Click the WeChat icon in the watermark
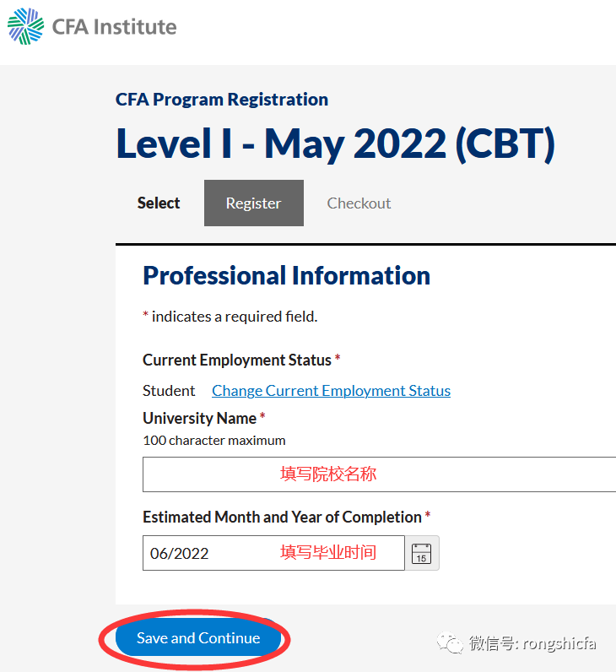Viewport: 616px width, 672px height. pos(450,642)
